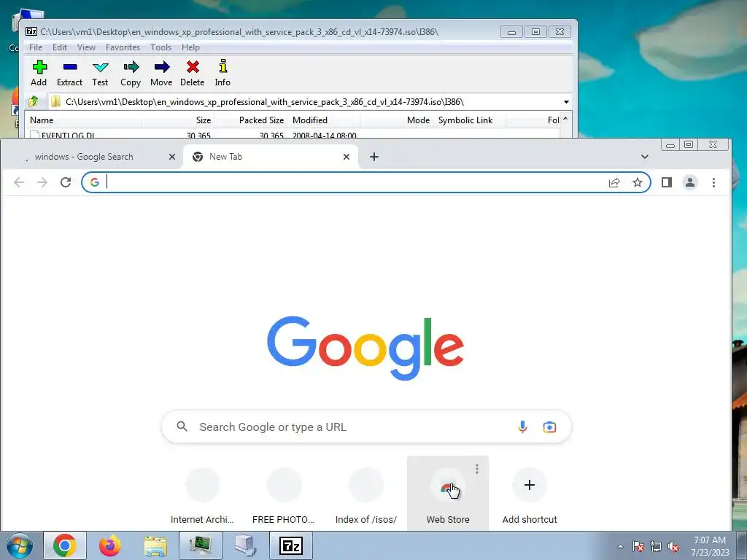Sort 7-Zip list by Modified column
Viewport: 747px width, 560px height.
[x=325, y=120]
